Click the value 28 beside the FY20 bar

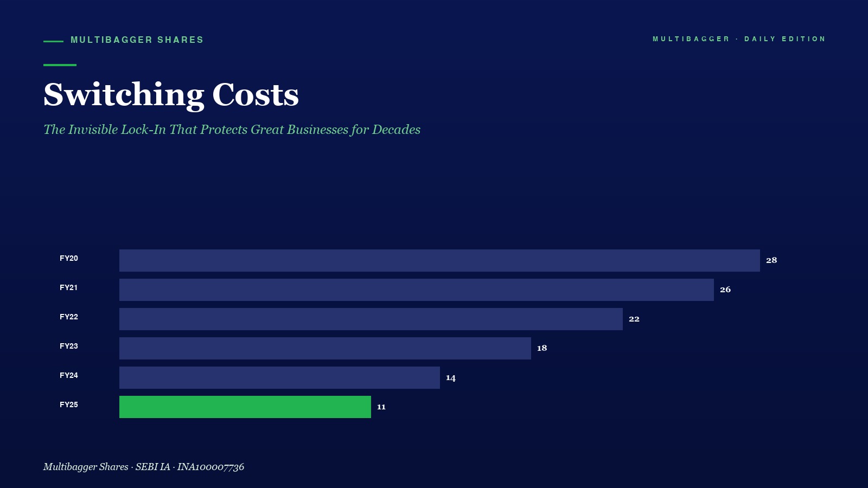tap(771, 260)
